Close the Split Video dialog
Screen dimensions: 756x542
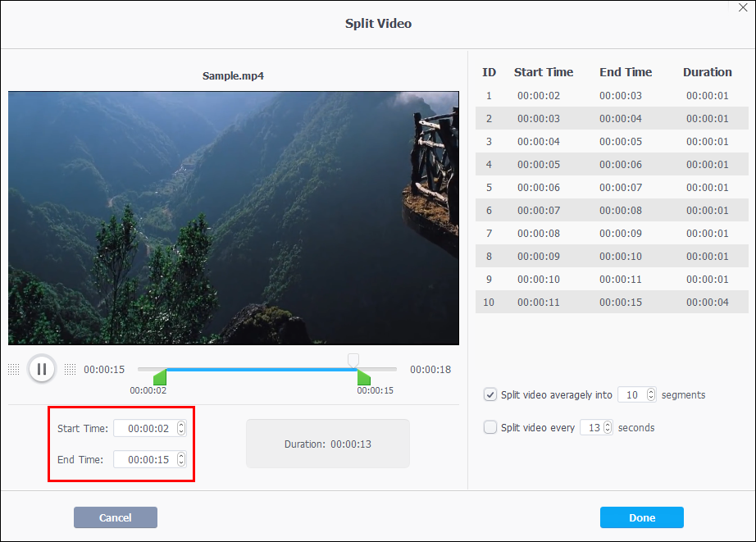tap(743, 7)
